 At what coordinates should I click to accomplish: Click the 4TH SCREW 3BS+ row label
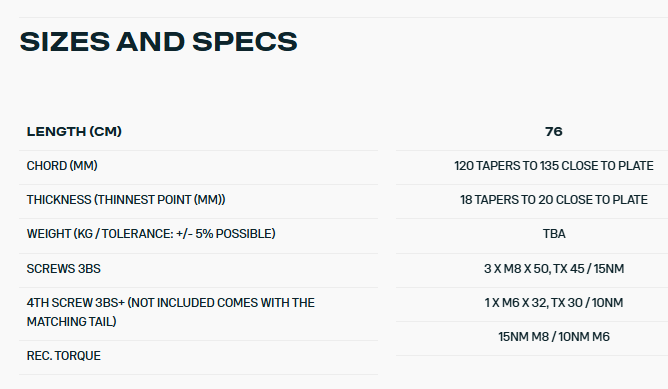[x=171, y=312]
